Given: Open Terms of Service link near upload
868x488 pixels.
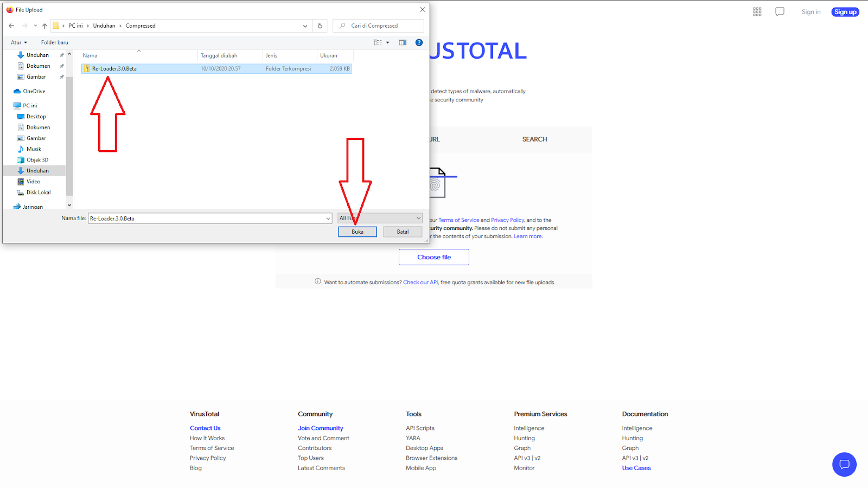Looking at the screenshot, I should [459, 220].
